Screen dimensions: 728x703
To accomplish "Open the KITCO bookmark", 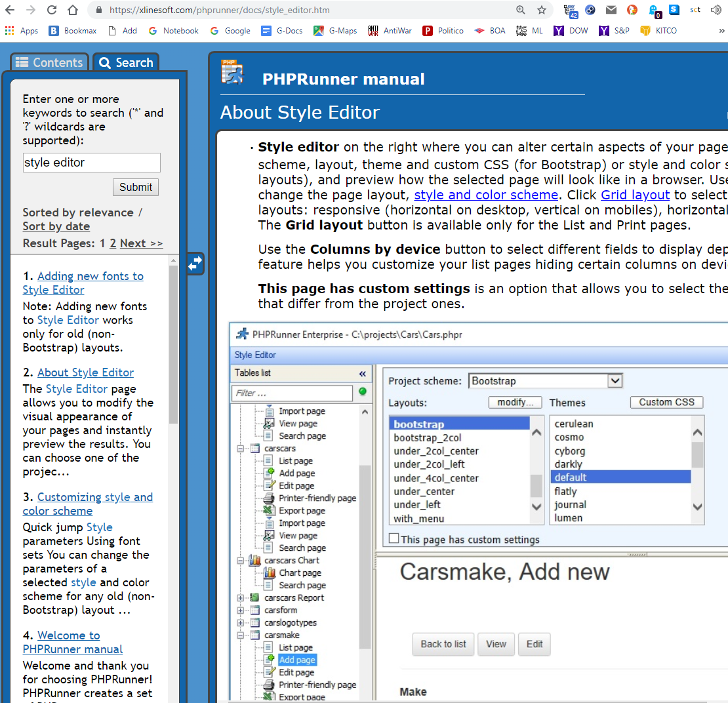I will click(x=658, y=31).
